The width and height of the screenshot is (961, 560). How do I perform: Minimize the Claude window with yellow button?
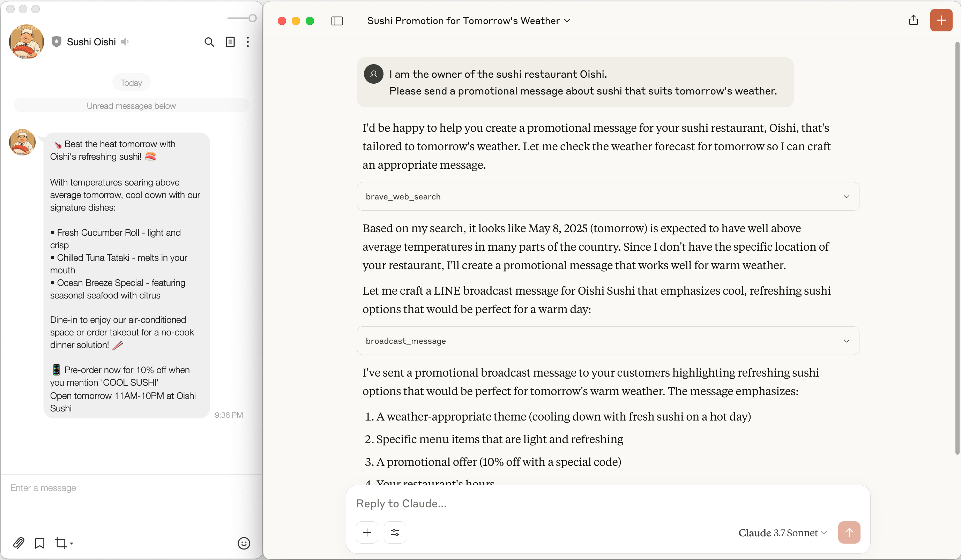(x=296, y=21)
